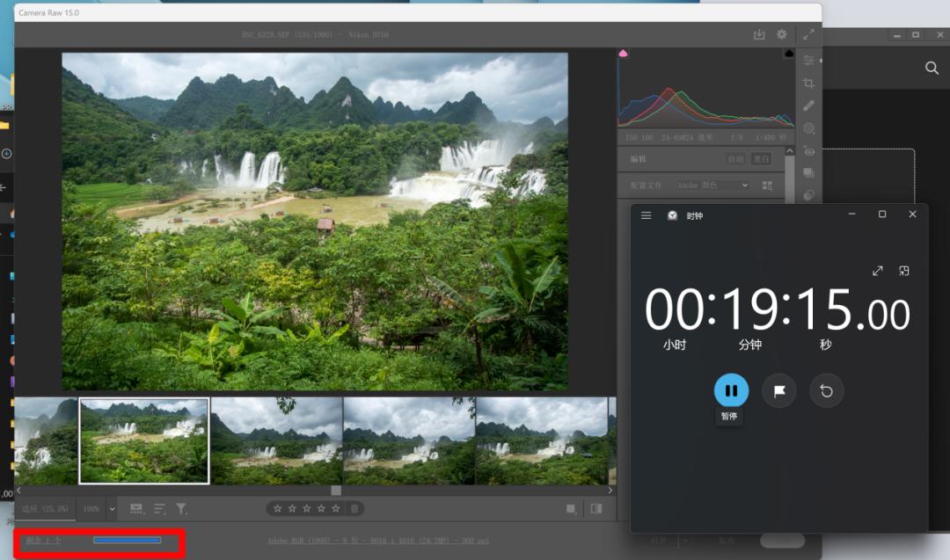Click the save image icon near the gear

tap(758, 34)
